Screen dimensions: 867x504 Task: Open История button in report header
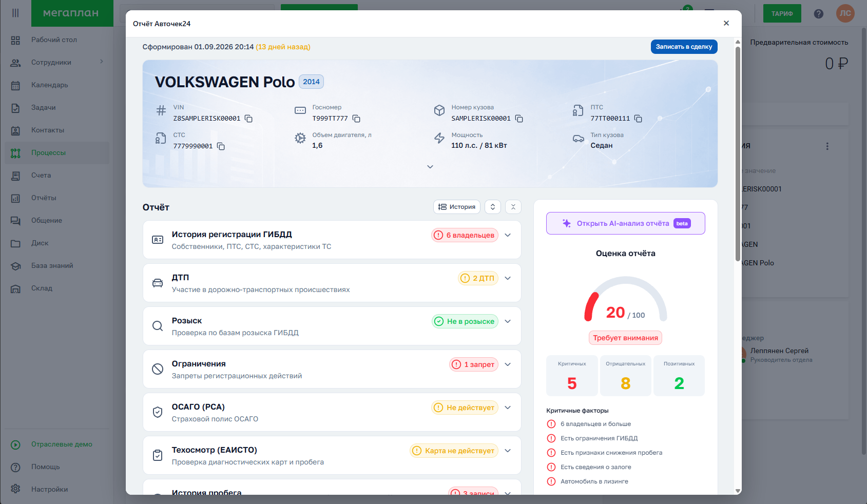tap(457, 207)
